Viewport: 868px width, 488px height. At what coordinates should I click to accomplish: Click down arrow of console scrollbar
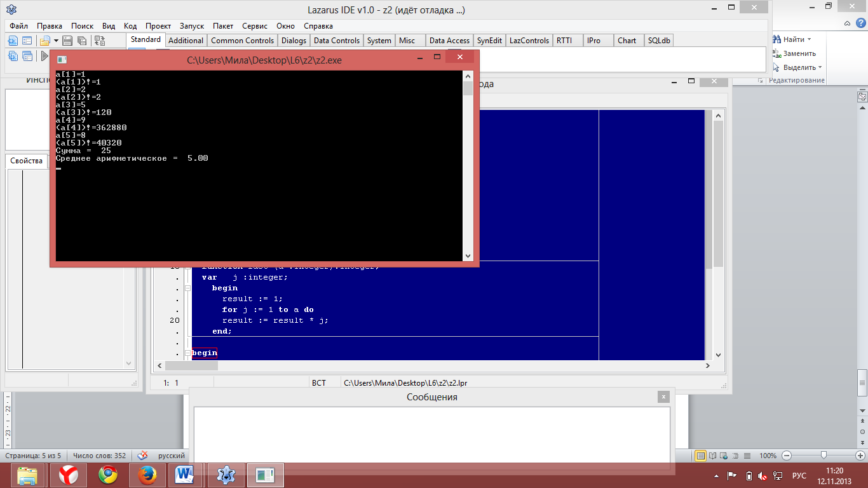pos(468,255)
